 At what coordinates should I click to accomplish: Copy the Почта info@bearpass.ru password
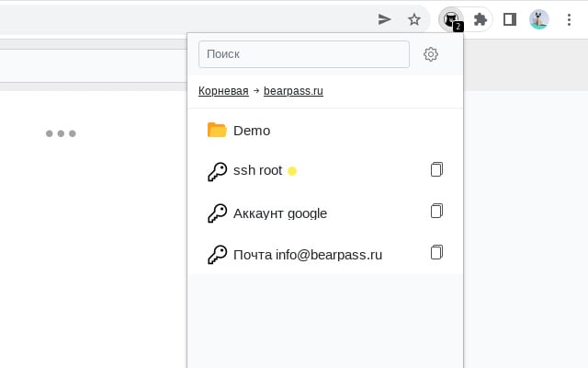coord(436,253)
